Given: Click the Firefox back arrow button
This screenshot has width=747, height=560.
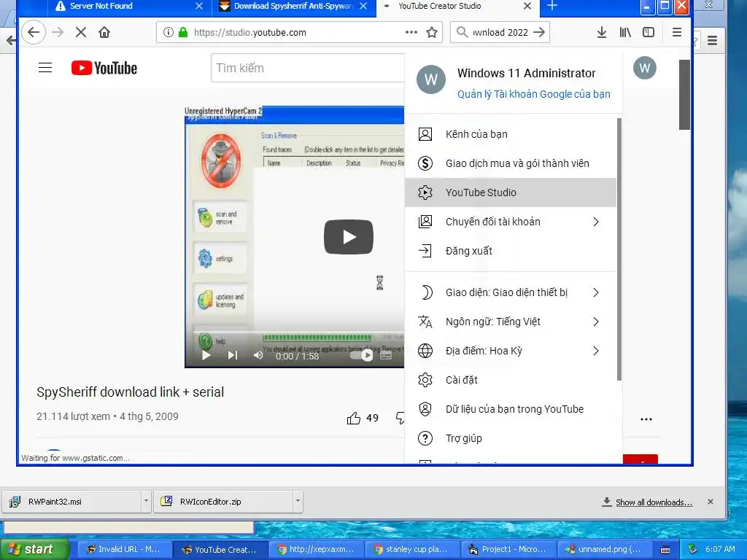Looking at the screenshot, I should [34, 32].
